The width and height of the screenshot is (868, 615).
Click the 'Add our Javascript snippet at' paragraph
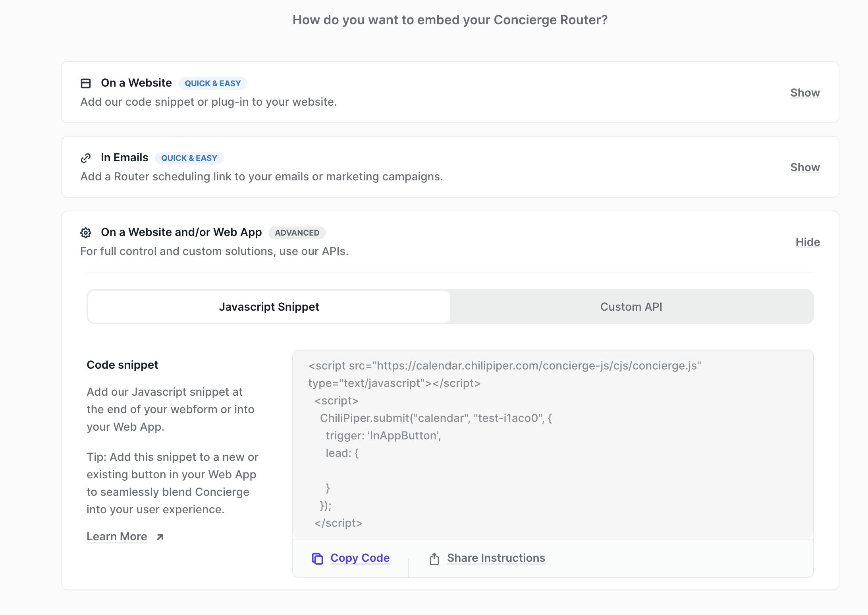point(170,409)
